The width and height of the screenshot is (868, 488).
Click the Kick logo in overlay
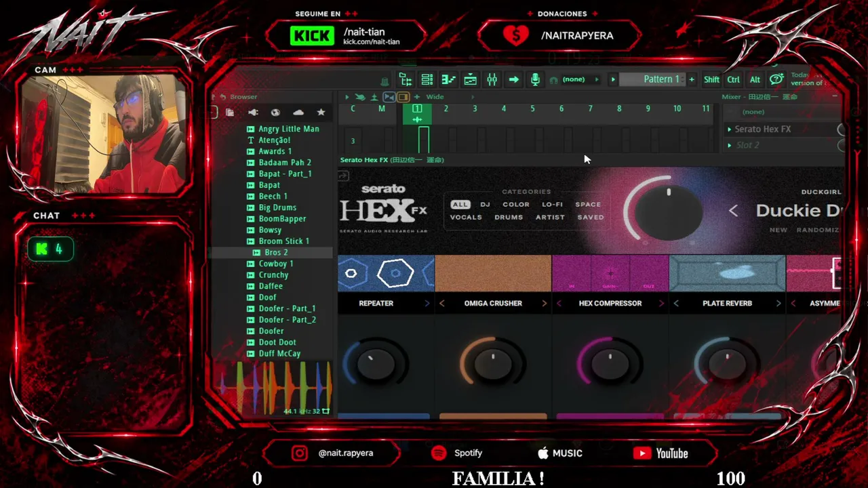312,36
